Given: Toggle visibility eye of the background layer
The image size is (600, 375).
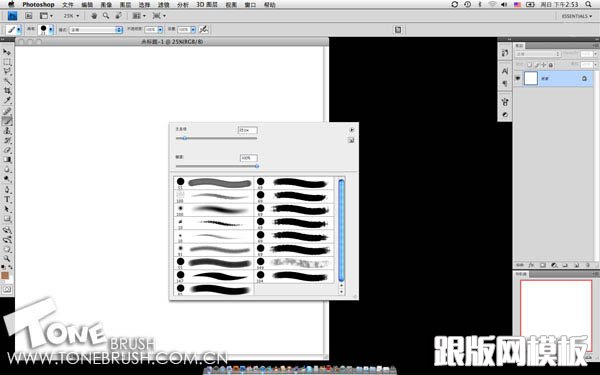Looking at the screenshot, I should point(518,78).
